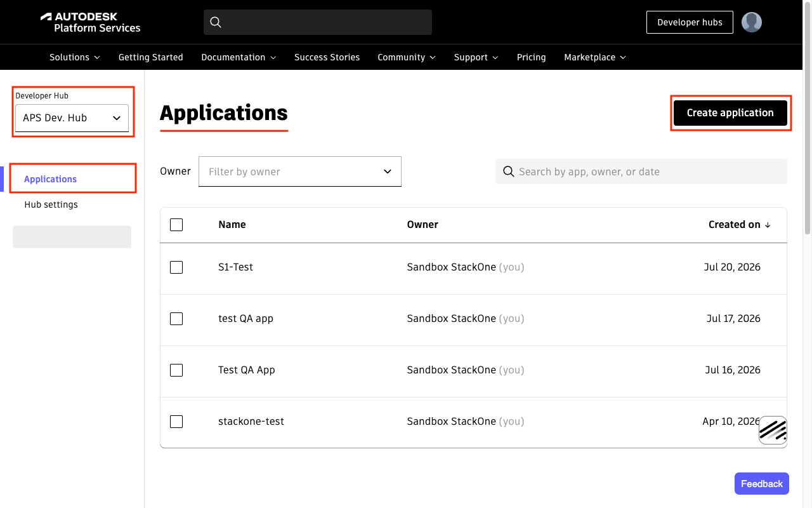Open the Filter by owner dropdown
The image size is (812, 508).
300,171
